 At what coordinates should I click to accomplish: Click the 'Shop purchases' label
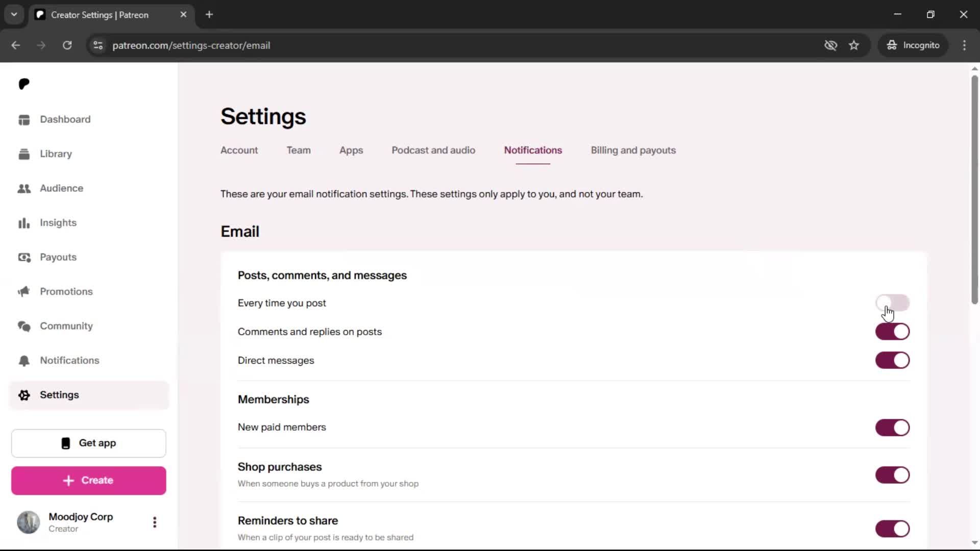[280, 467]
